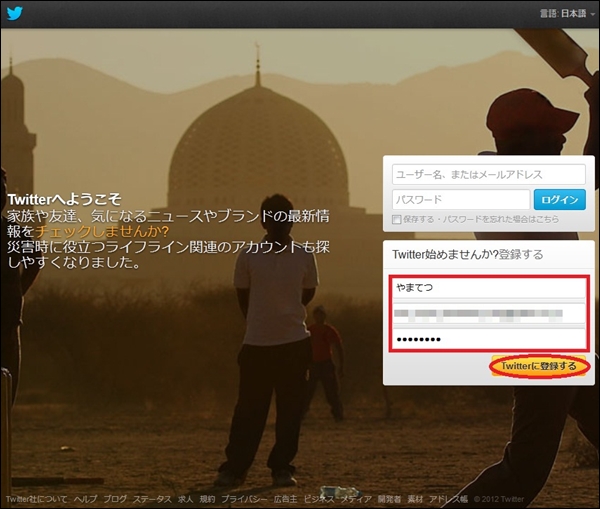The width and height of the screenshot is (600, 509).
Task: Open the アドレス帳 footer link
Action: coord(448,499)
